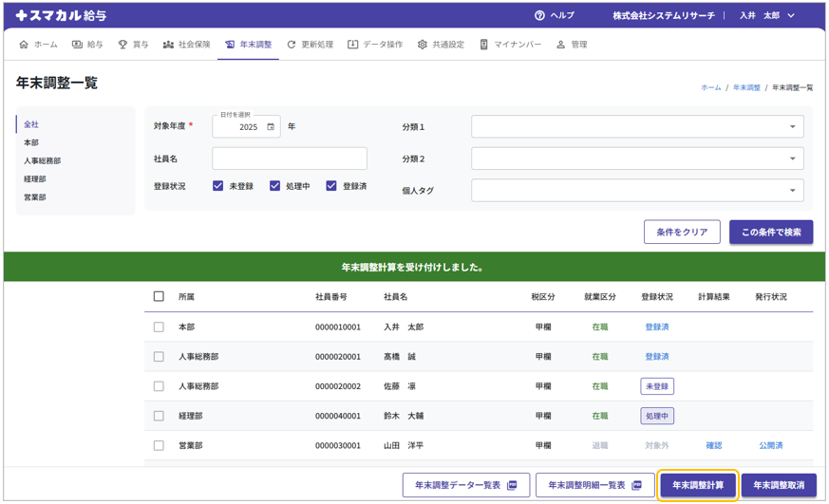Click the home icon in navigation
Viewport: 829px width, 504px height.
click(x=25, y=45)
